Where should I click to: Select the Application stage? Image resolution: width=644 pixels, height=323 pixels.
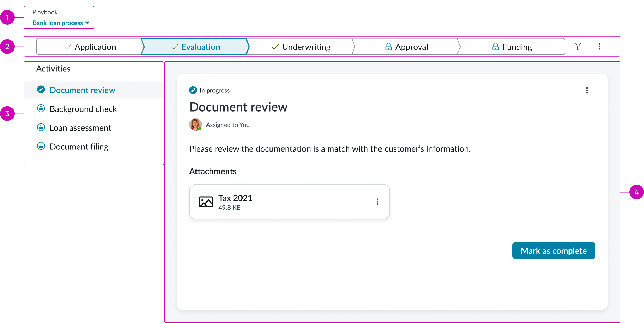pyautogui.click(x=90, y=47)
